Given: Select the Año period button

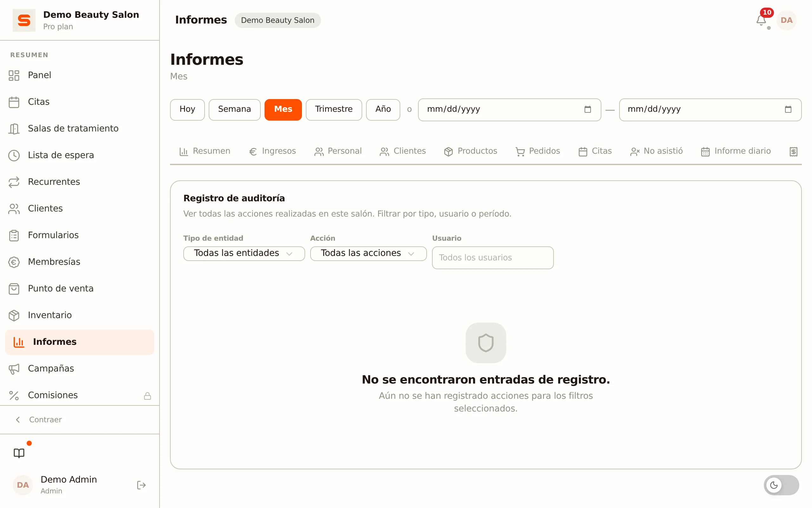Looking at the screenshot, I should [x=383, y=110].
